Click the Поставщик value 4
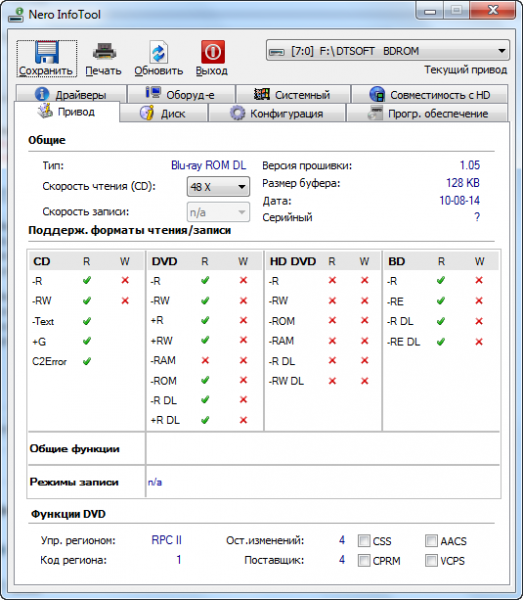This screenshot has width=523, height=600. click(x=342, y=560)
